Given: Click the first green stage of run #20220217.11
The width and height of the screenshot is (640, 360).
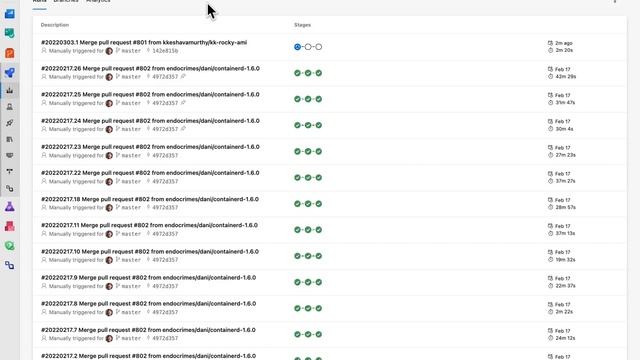Looking at the screenshot, I should (297, 230).
